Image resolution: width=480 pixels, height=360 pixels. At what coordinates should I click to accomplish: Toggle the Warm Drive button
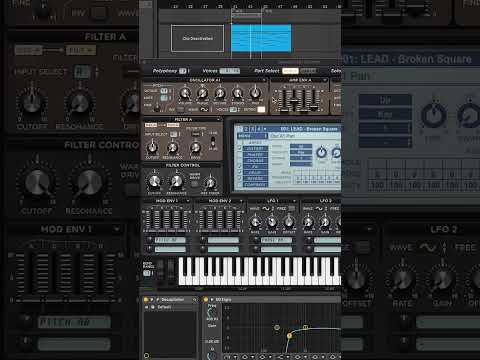click(x=194, y=184)
